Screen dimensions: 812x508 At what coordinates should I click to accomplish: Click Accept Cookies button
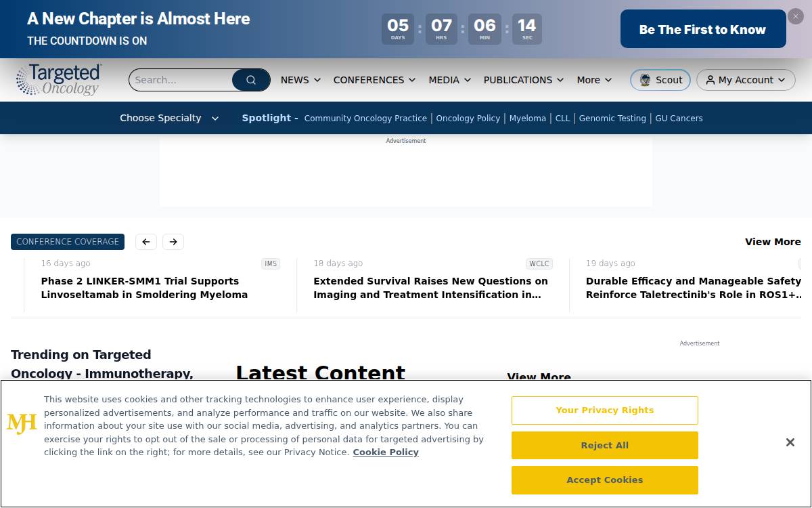click(x=605, y=480)
